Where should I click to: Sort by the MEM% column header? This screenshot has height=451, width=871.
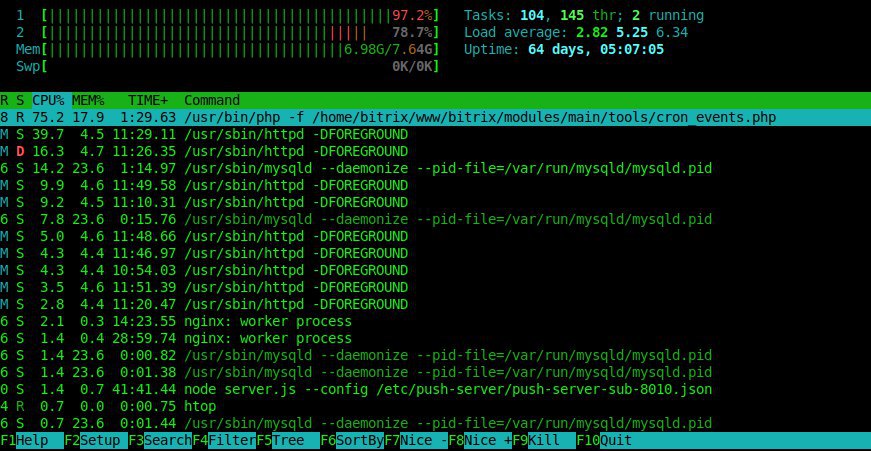pyautogui.click(x=88, y=101)
